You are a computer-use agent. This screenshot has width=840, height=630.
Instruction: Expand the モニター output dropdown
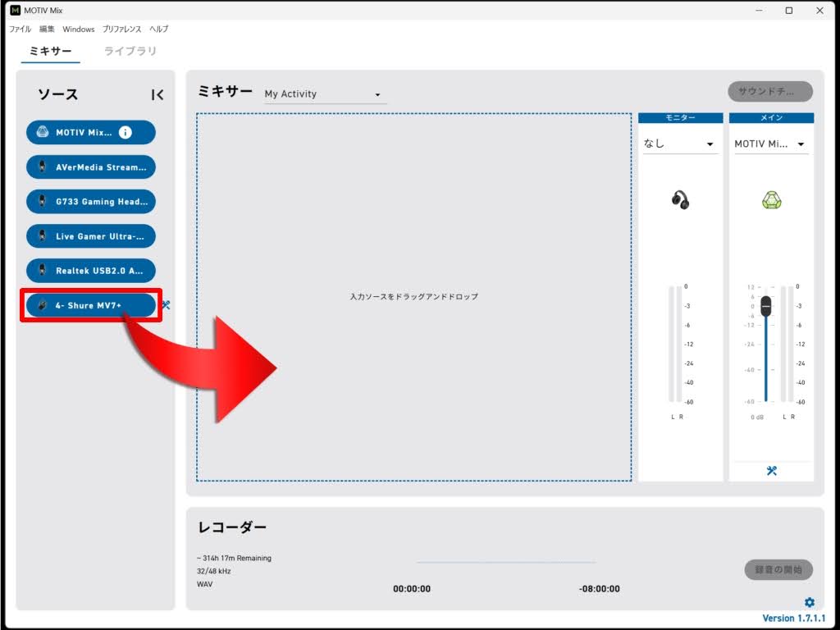679,144
